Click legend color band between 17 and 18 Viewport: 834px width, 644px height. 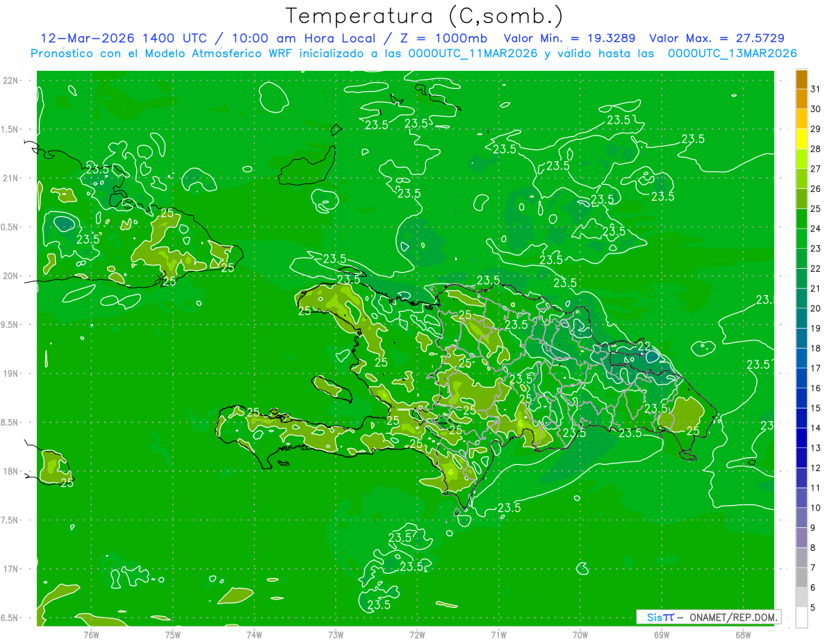point(801,358)
